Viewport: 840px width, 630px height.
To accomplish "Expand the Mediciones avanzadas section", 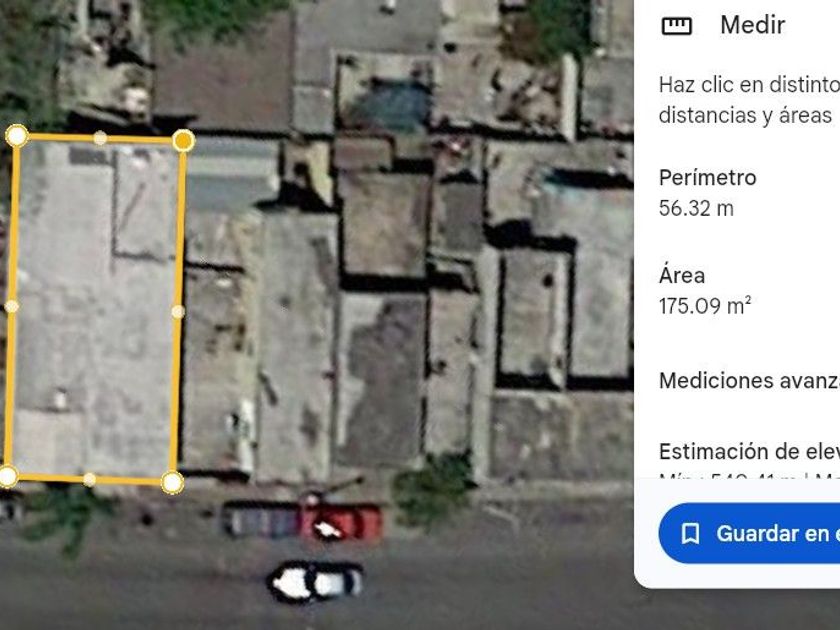I will pyautogui.click(x=749, y=381).
